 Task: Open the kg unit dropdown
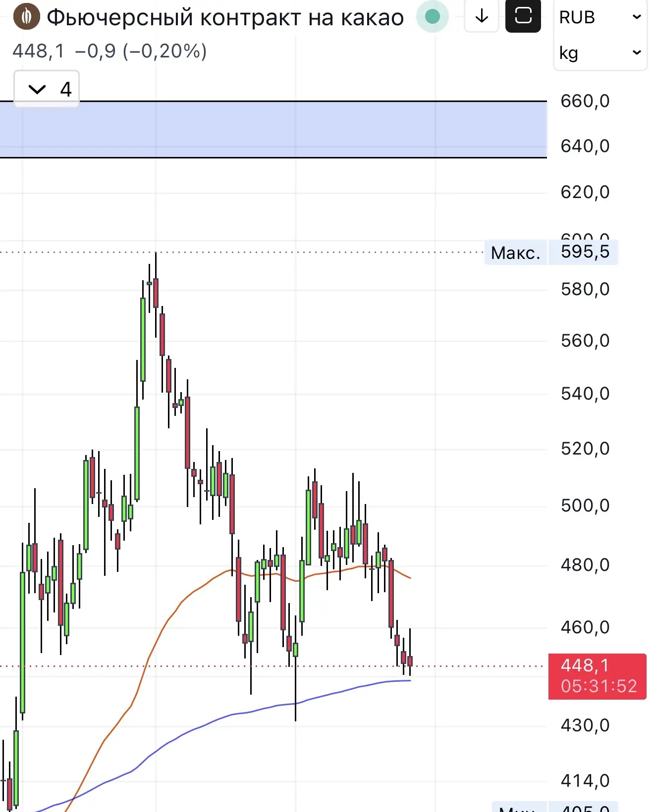point(600,52)
